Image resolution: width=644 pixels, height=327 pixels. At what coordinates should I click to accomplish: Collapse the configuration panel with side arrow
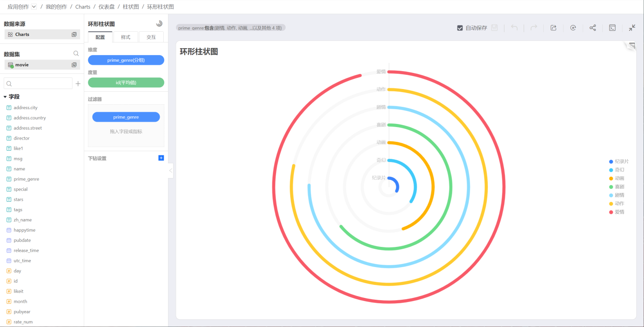coord(170,170)
